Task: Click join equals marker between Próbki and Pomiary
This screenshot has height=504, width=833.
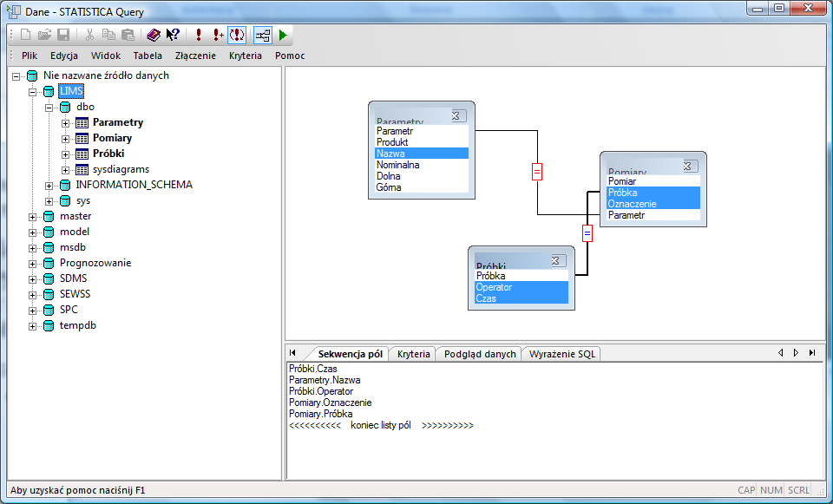Action: (x=587, y=233)
